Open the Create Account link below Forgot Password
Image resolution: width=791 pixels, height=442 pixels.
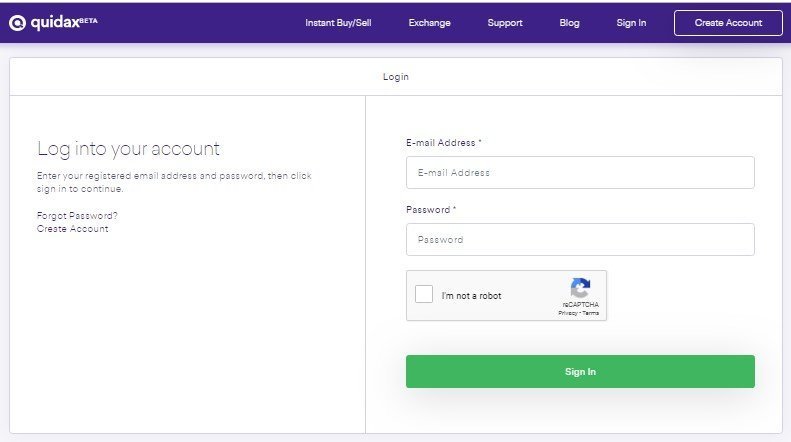pos(73,229)
